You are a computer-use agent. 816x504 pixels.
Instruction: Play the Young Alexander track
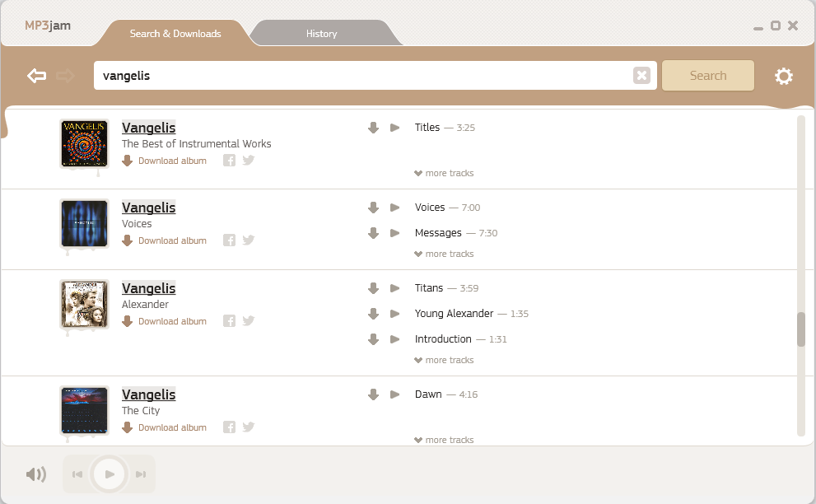coord(395,314)
